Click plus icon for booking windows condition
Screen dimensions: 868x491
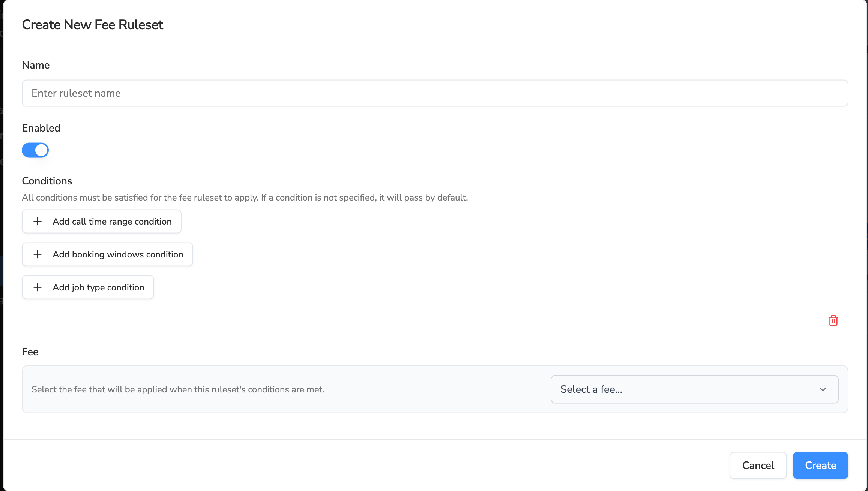[38, 254]
